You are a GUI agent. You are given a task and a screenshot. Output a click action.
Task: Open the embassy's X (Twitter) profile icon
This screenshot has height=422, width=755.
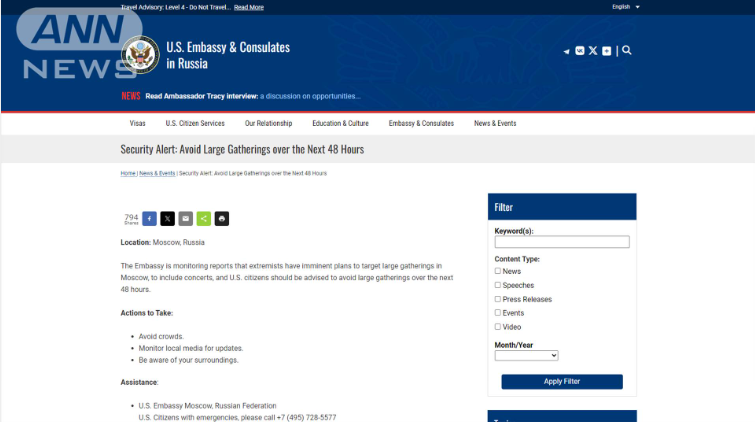pos(593,51)
